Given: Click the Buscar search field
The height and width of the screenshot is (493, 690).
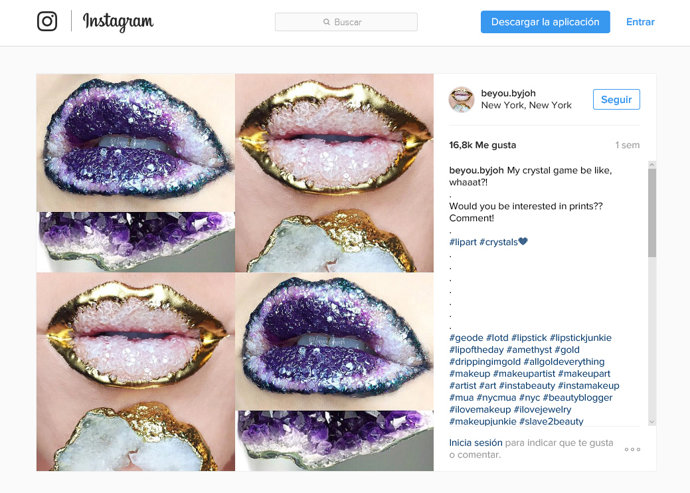Looking at the screenshot, I should (x=347, y=22).
